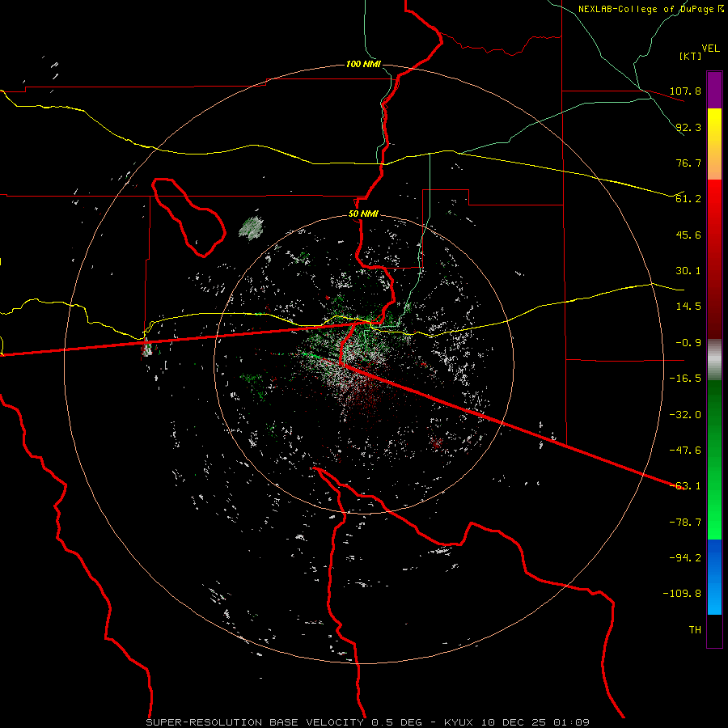Click the purple segment of velocity color bar
The image size is (728, 728).
point(714,90)
